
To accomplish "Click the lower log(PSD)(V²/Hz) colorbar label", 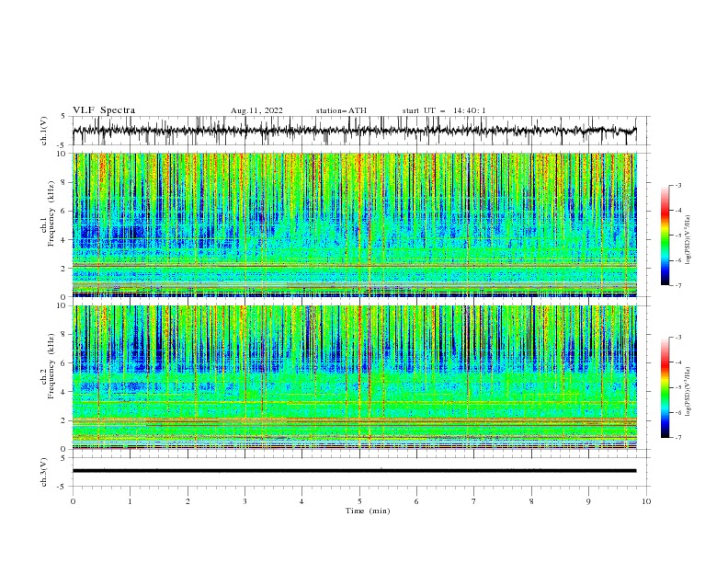I will coord(688,391).
